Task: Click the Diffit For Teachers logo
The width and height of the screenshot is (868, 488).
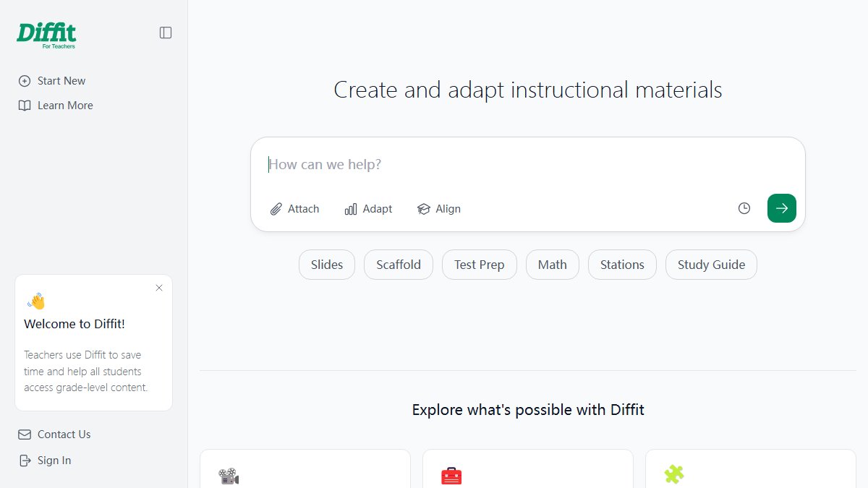Action: coord(46,35)
